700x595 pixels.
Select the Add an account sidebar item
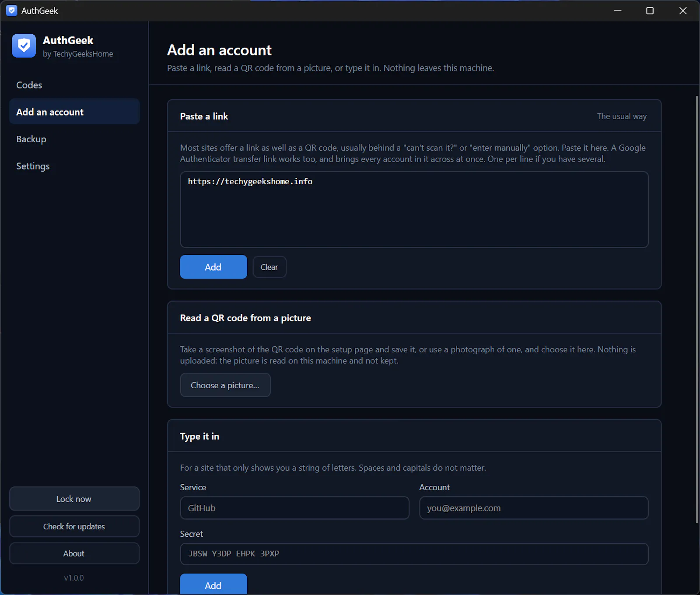(74, 112)
